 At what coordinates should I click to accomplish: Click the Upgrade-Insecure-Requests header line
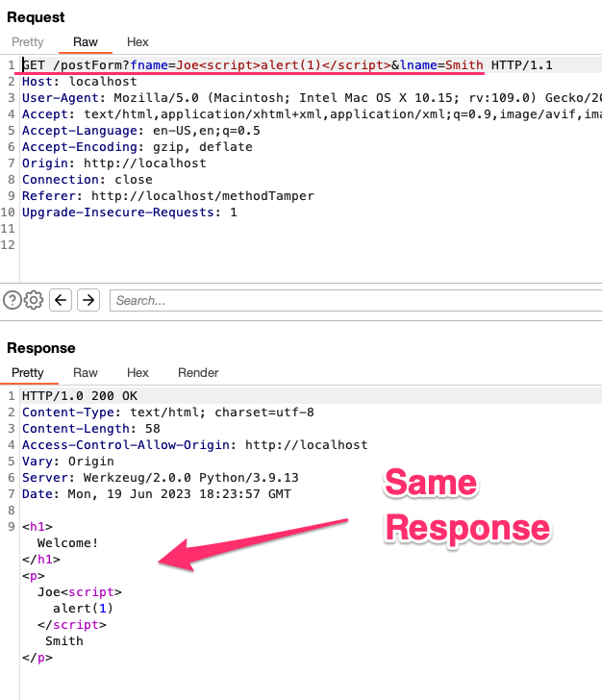click(130, 212)
